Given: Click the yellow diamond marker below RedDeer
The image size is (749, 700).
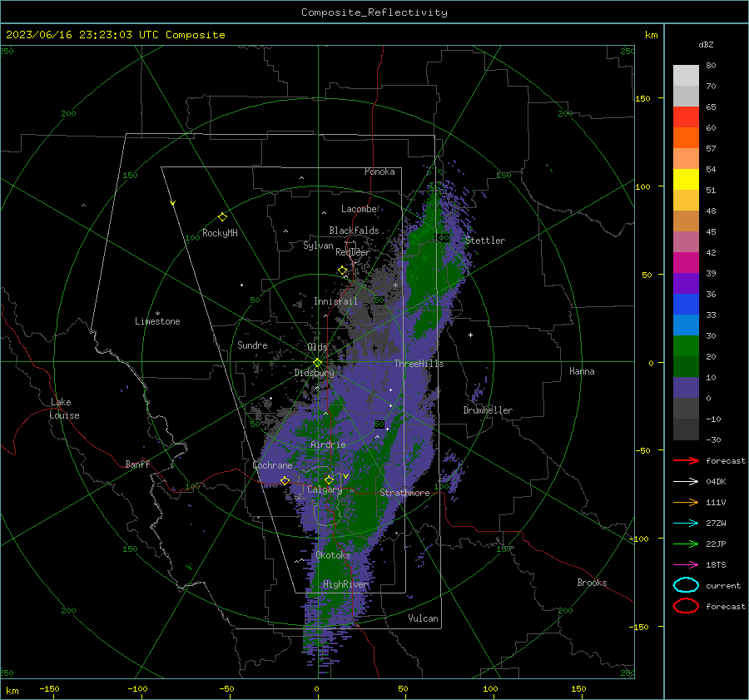Looking at the screenshot, I should [342, 271].
